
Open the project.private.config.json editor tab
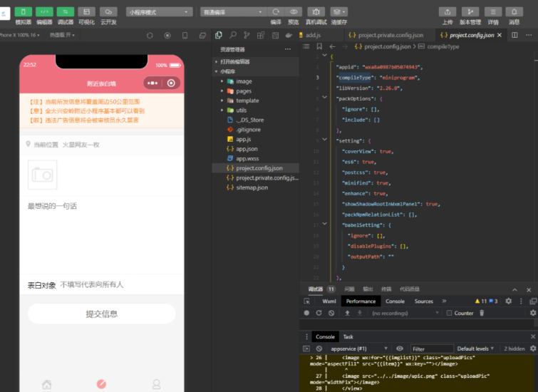390,35
